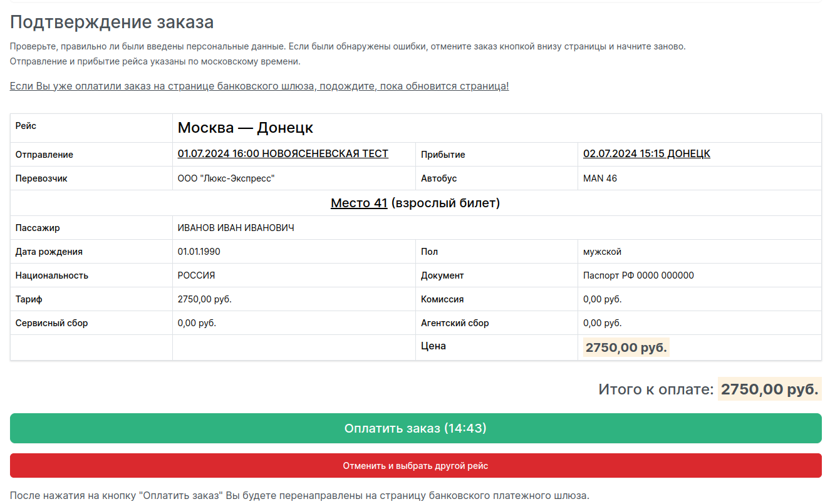Click the highlighted price '2750,00 руб.' cell
Image resolution: width=835 pixels, height=504 pixels.
pos(625,346)
